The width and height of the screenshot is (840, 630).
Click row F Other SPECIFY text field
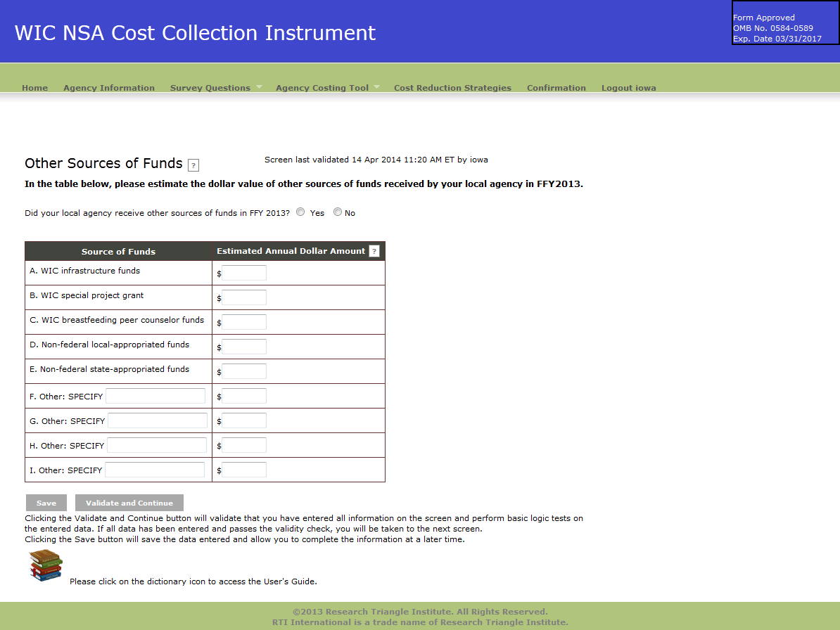155,396
